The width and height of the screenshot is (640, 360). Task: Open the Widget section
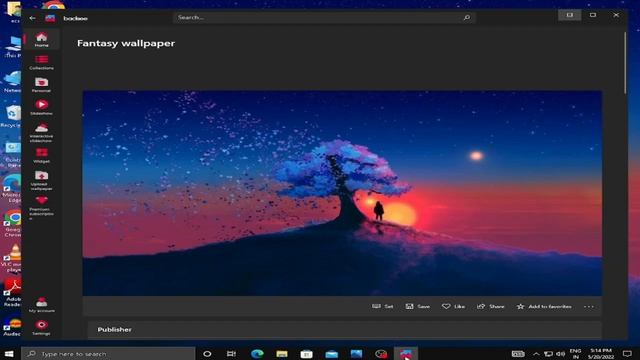pyautogui.click(x=41, y=156)
